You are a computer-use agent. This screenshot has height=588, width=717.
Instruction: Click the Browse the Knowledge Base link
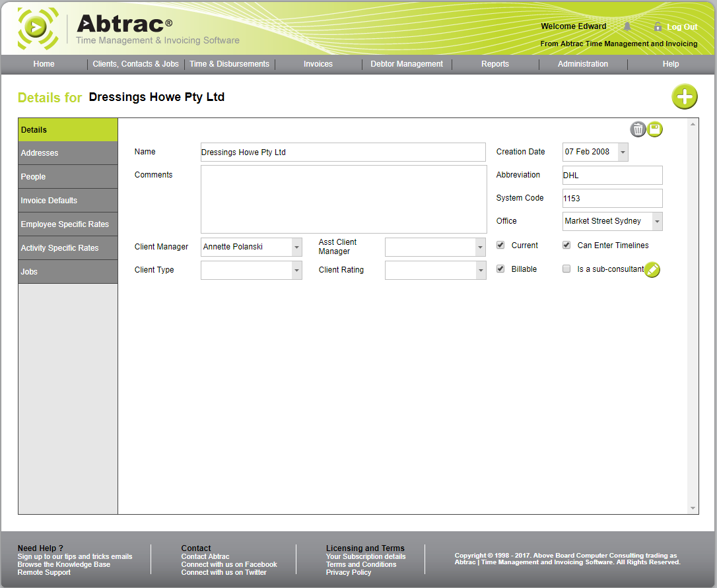[63, 564]
